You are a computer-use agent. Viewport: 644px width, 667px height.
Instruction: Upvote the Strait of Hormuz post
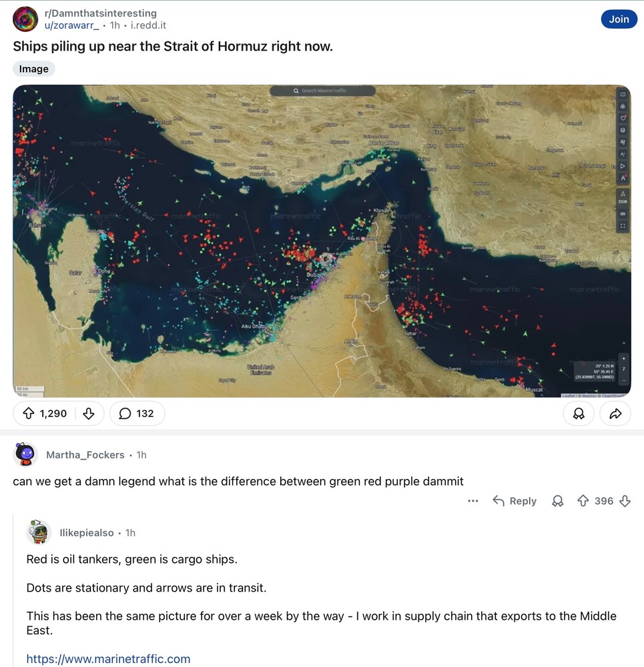(29, 414)
